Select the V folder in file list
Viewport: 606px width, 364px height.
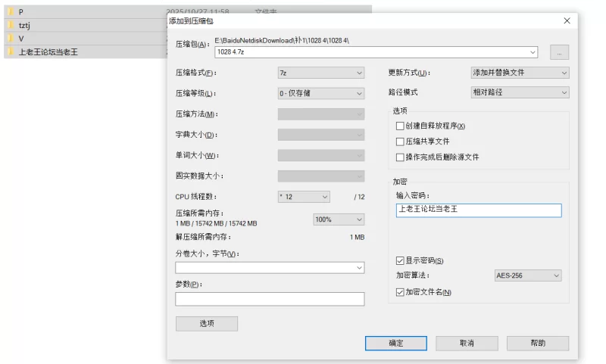pyautogui.click(x=85, y=38)
